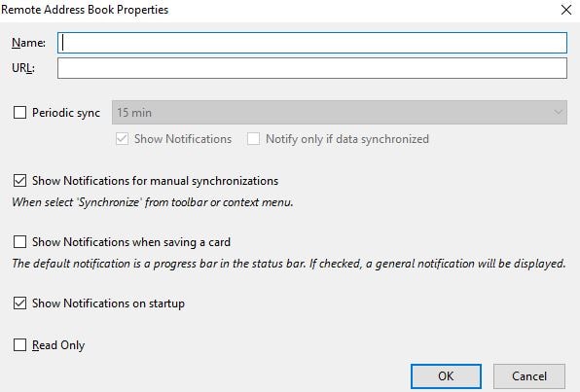Tick the Read Only checkbox
580x392 pixels.
pyautogui.click(x=19, y=345)
